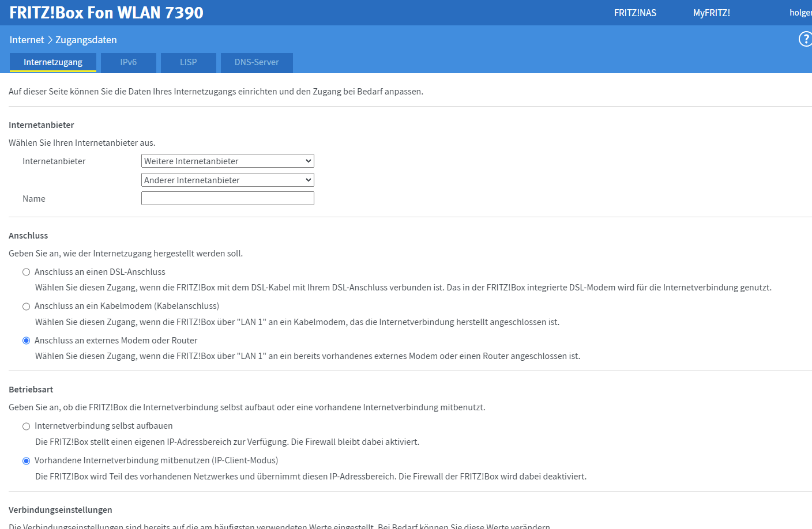Image resolution: width=812 pixels, height=529 pixels.
Task: Open the holger user menu
Action: 800,13
